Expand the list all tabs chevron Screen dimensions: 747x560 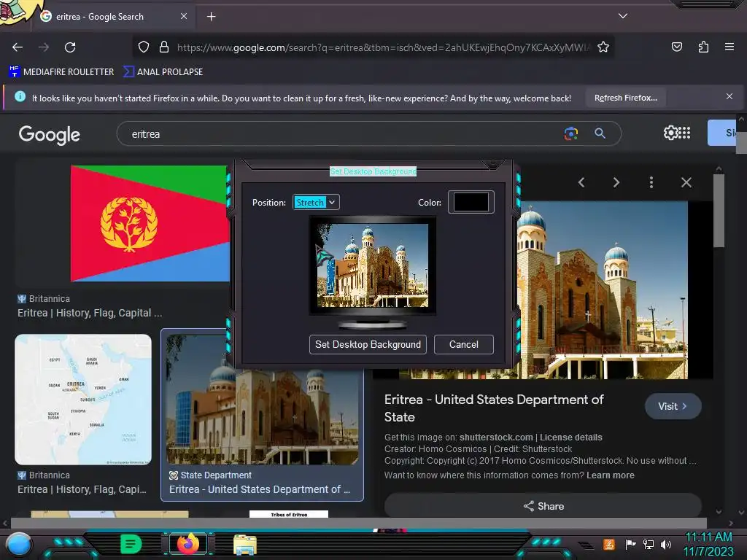[x=623, y=16]
